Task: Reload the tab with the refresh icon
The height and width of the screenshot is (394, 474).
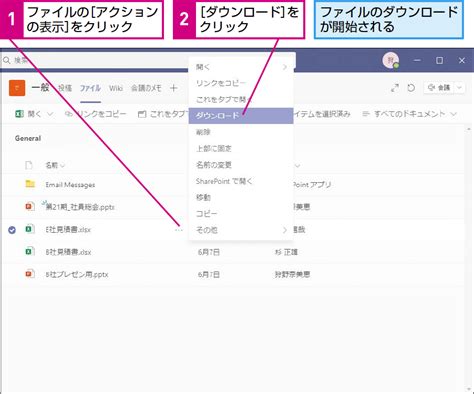Action: click(411, 88)
